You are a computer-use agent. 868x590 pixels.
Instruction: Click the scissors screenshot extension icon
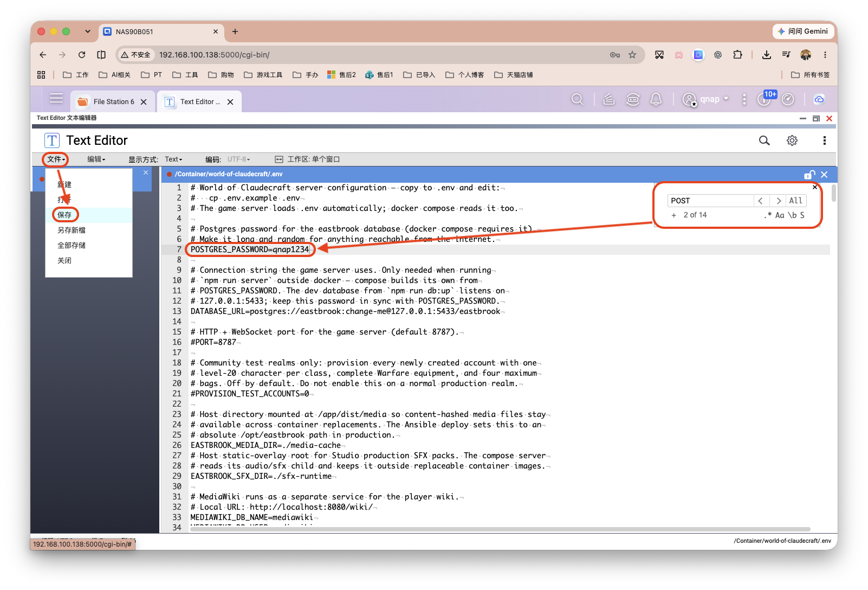pos(659,55)
